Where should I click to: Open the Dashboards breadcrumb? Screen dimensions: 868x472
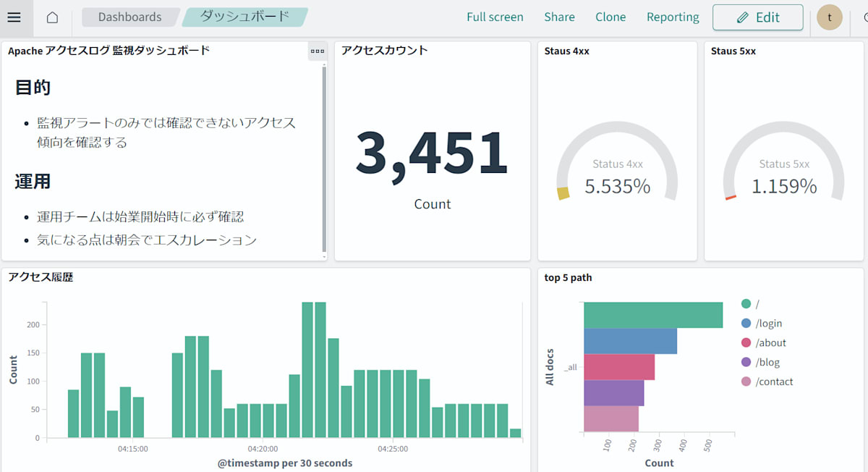(x=130, y=17)
